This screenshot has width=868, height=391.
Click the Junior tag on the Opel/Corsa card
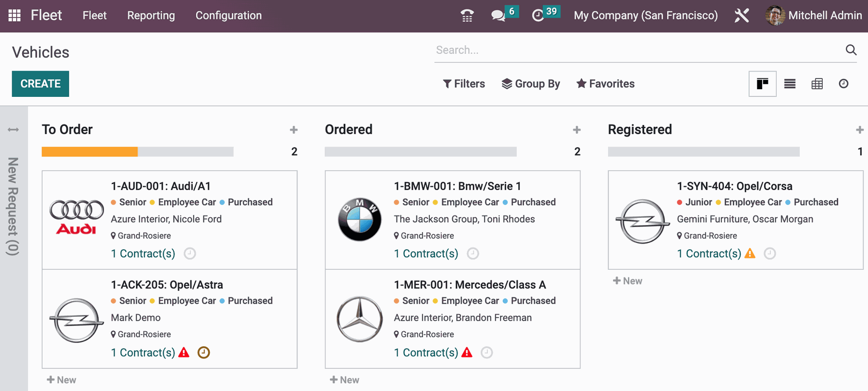694,202
